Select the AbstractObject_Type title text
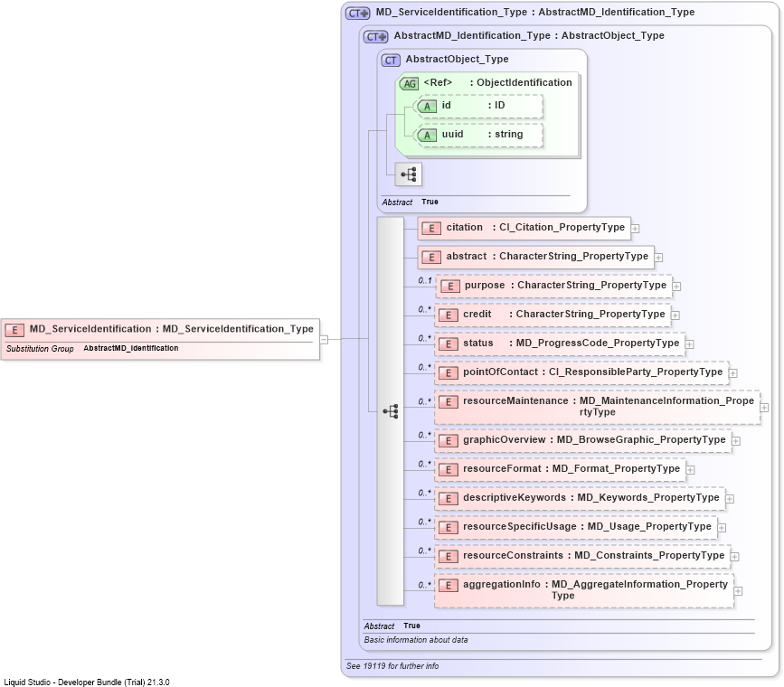Viewport: 784px width, 687px height. click(x=457, y=59)
